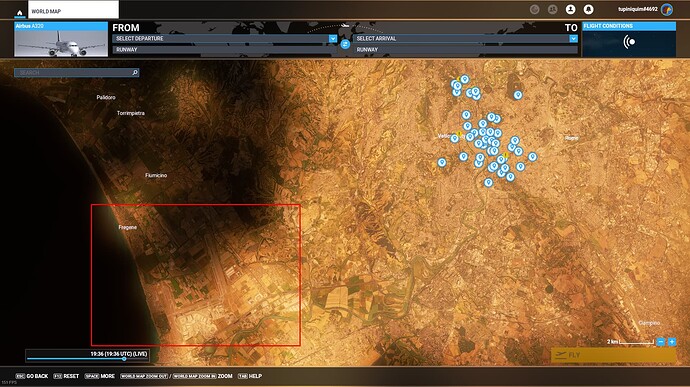
Task: Click MORE in the bottom bar
Action: point(100,376)
